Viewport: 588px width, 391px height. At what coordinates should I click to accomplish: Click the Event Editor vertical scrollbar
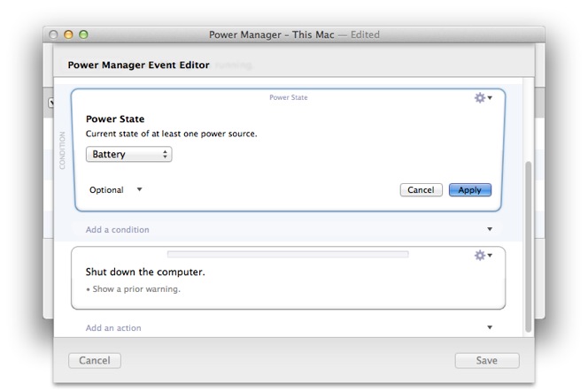[528, 247]
